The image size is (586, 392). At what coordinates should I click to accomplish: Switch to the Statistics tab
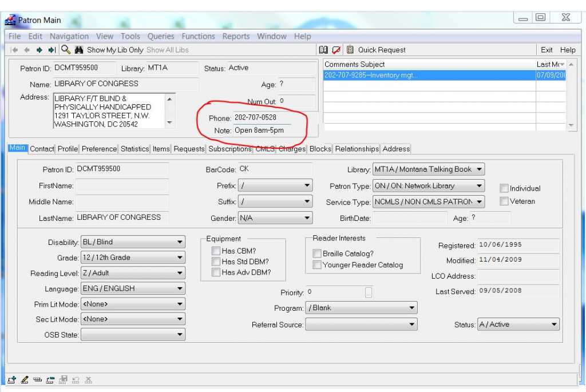134,149
